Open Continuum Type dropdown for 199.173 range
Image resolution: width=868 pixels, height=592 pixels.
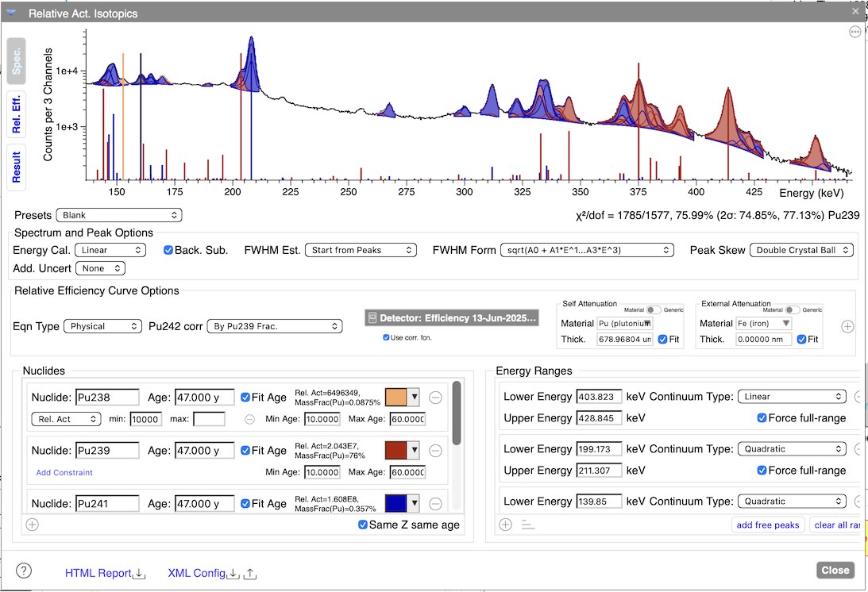coord(792,448)
